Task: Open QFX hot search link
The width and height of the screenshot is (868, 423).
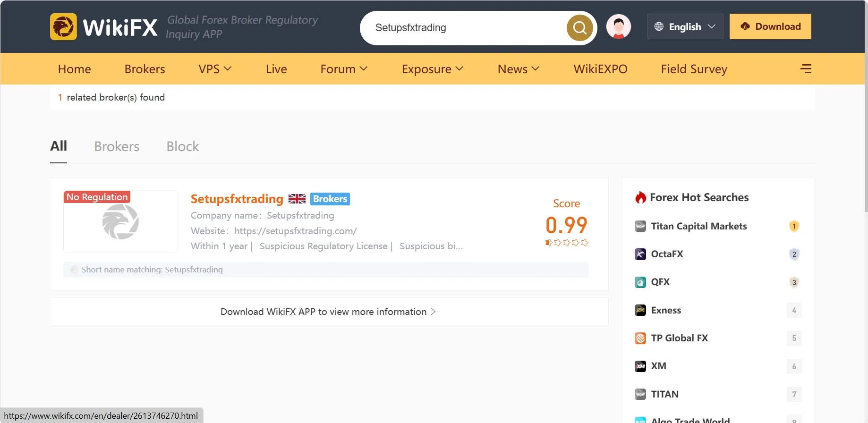Action: pyautogui.click(x=660, y=282)
